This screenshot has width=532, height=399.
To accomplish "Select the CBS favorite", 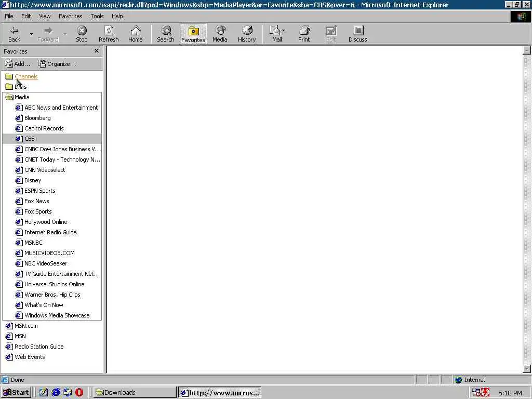I will point(51,139).
